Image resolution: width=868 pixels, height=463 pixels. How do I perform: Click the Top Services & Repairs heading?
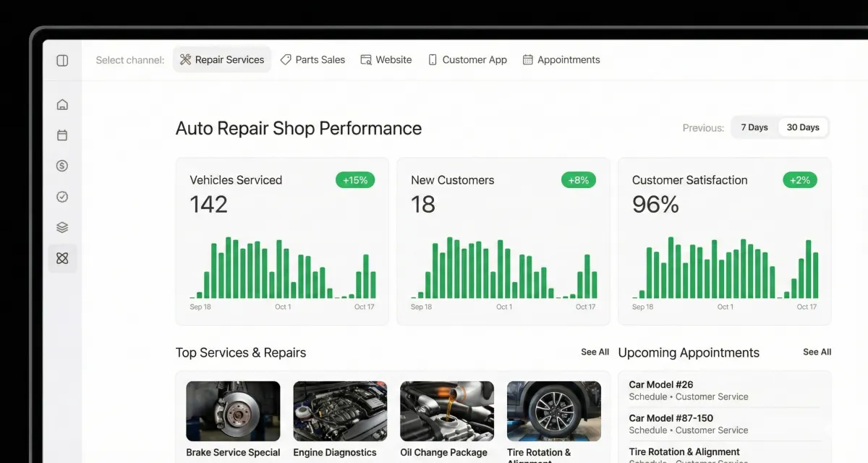point(241,353)
